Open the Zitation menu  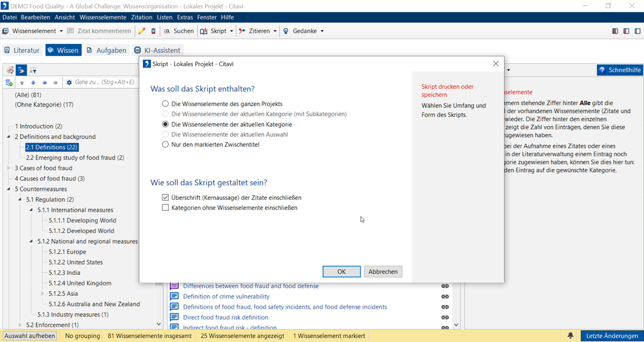pyautogui.click(x=141, y=17)
